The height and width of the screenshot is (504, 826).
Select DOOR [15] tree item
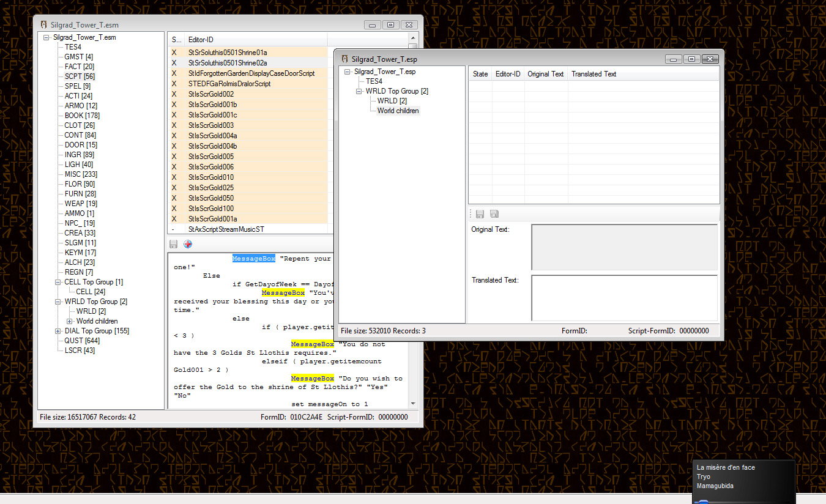[81, 145]
